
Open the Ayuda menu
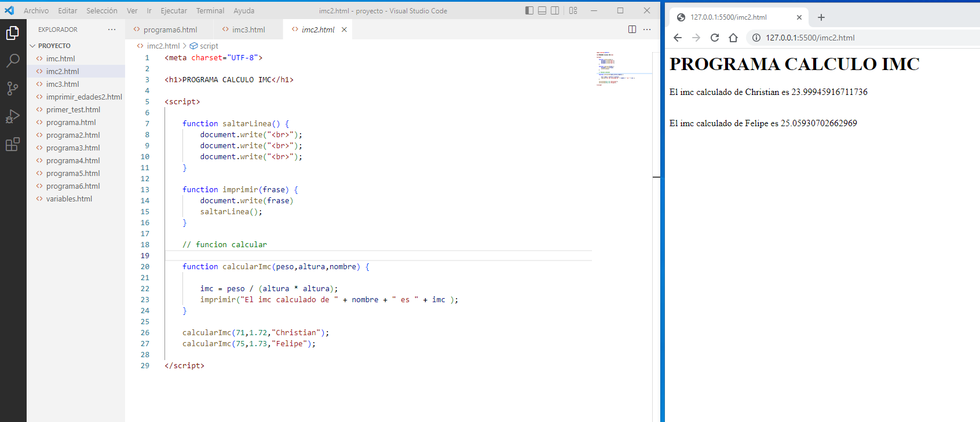tap(244, 10)
